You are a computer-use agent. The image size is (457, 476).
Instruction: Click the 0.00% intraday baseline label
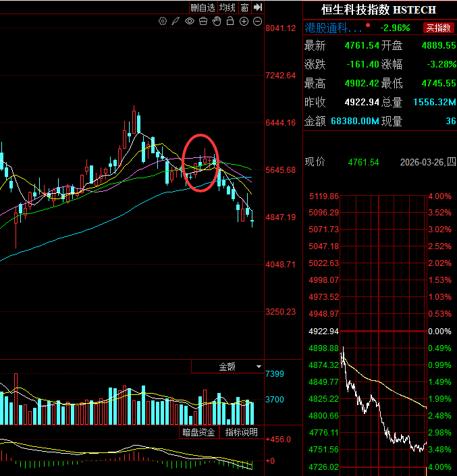[439, 332]
